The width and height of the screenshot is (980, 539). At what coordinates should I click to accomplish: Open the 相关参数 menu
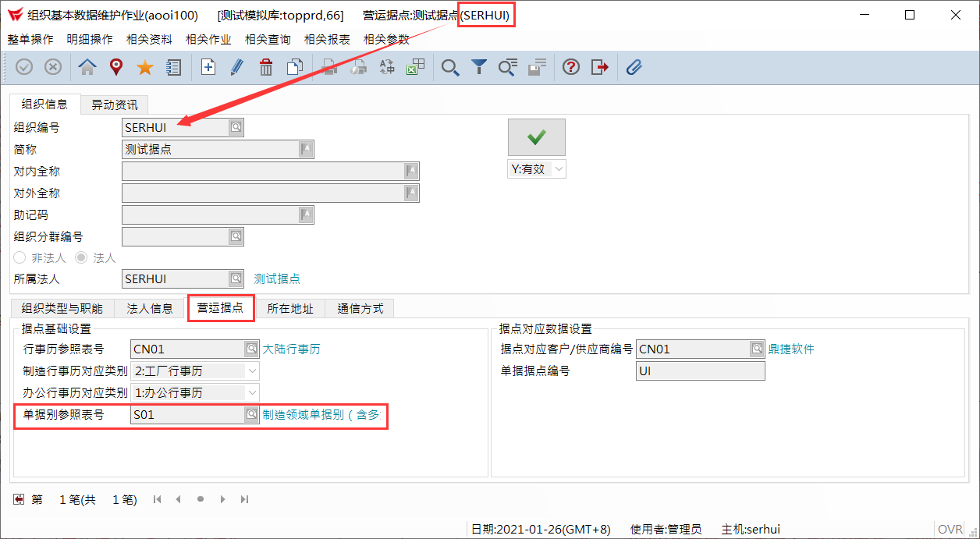pyautogui.click(x=386, y=39)
